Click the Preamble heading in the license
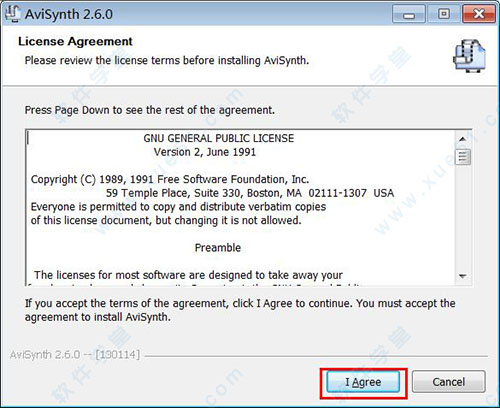 pos(218,248)
